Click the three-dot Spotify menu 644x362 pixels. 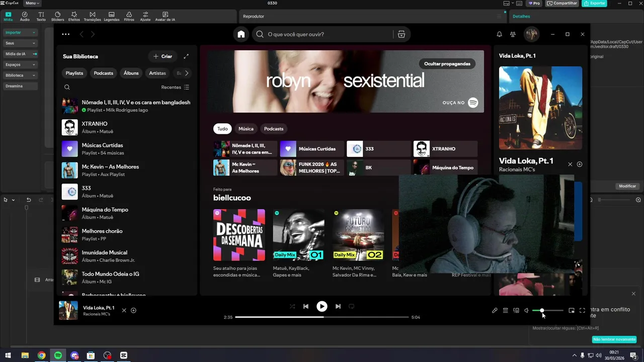pos(65,34)
